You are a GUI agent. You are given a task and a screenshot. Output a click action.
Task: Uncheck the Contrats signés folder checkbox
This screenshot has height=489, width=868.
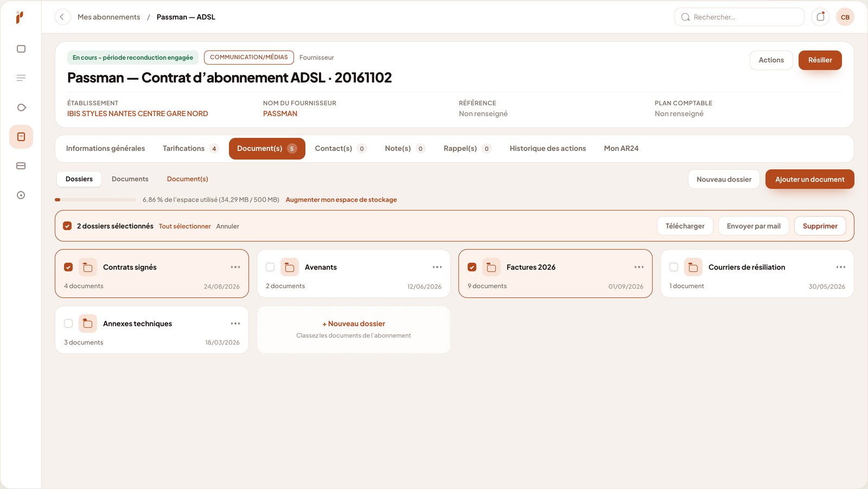tap(68, 267)
